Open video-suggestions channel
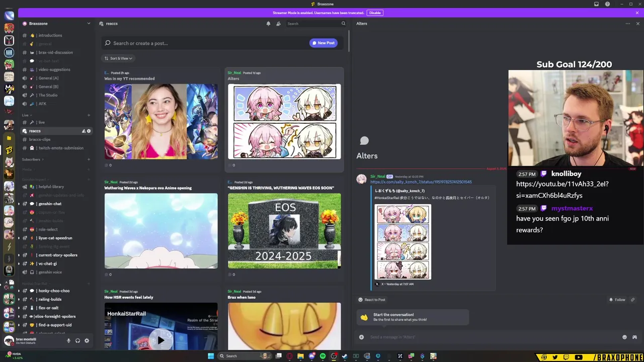 [x=56, y=69]
